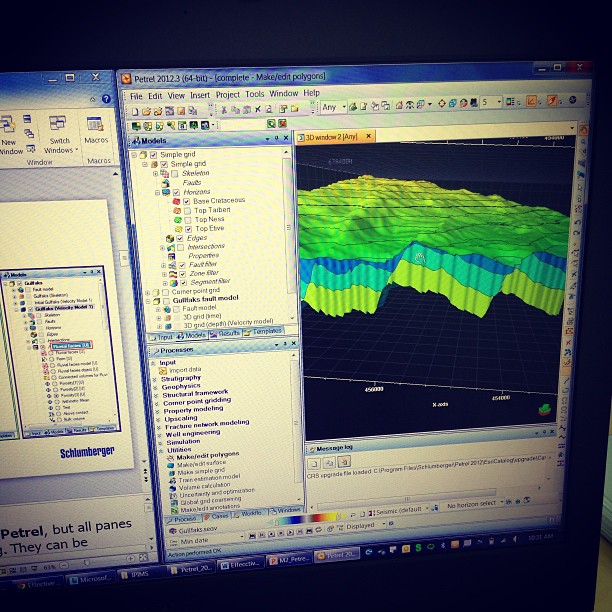Viewport: 612px width, 612px height.
Task: Open the M2_Petre taskbar button
Action: click(x=289, y=559)
